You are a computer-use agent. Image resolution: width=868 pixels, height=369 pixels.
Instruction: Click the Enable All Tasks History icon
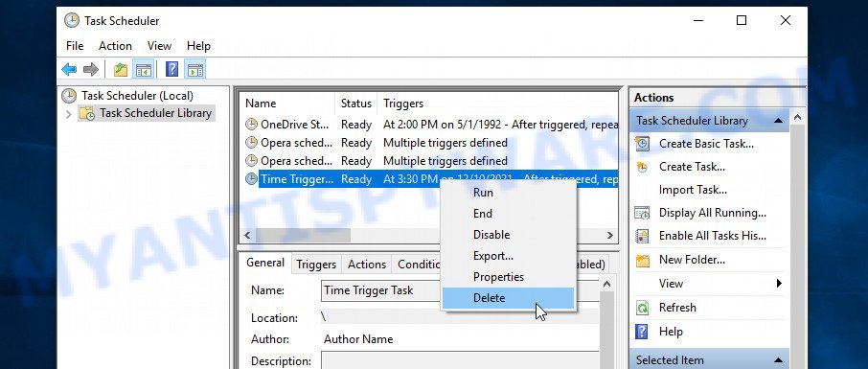642,236
